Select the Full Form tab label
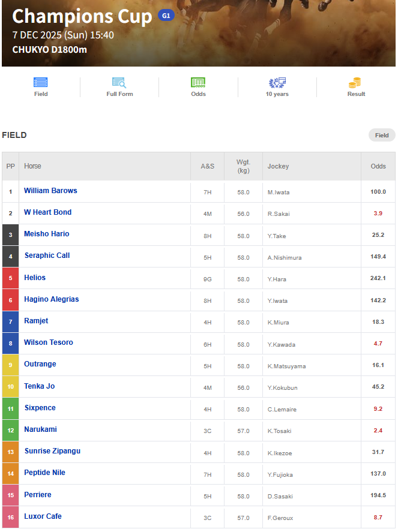This screenshot has height=532, width=398. [119, 94]
